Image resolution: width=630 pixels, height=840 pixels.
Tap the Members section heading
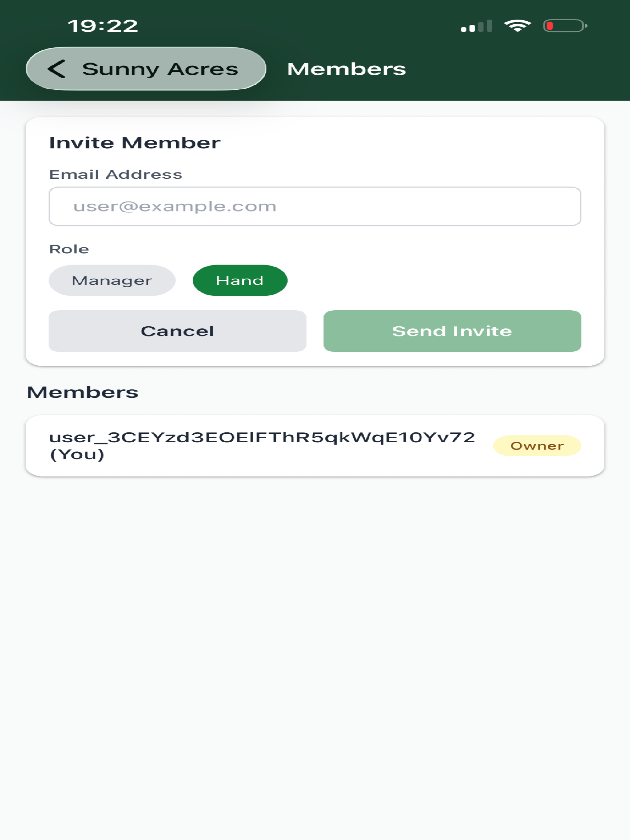click(x=82, y=392)
